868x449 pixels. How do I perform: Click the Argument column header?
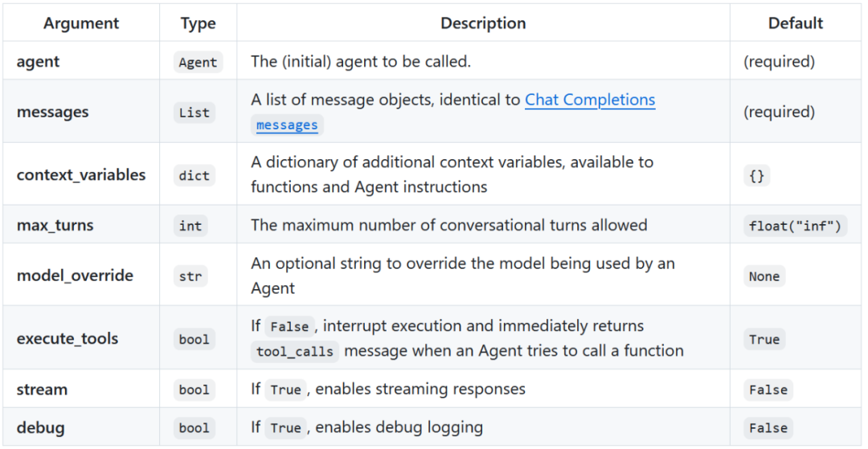click(81, 23)
